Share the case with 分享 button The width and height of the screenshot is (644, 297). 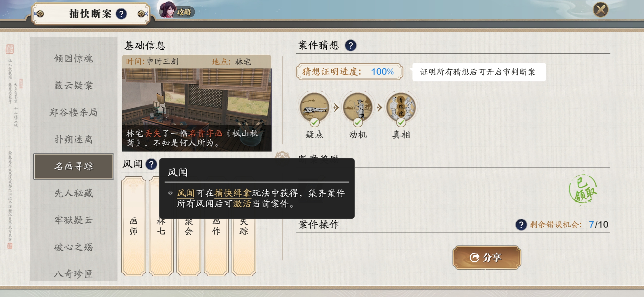coord(487,257)
